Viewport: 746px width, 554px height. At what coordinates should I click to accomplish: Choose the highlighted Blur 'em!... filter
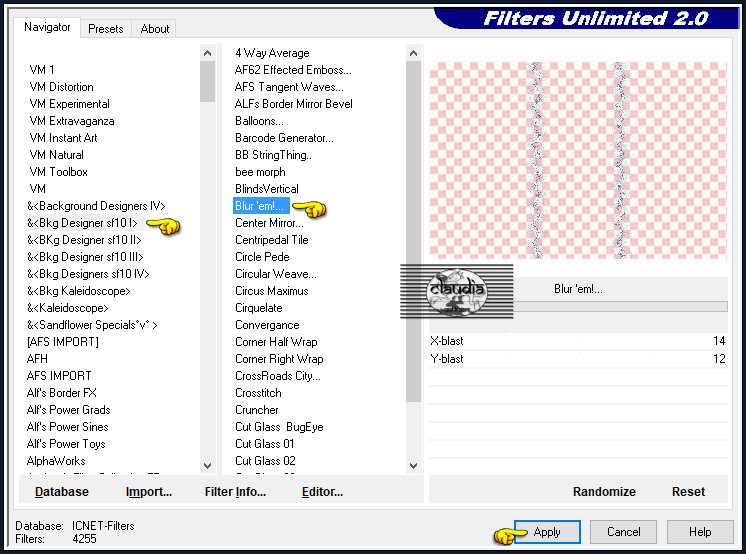tap(261, 206)
